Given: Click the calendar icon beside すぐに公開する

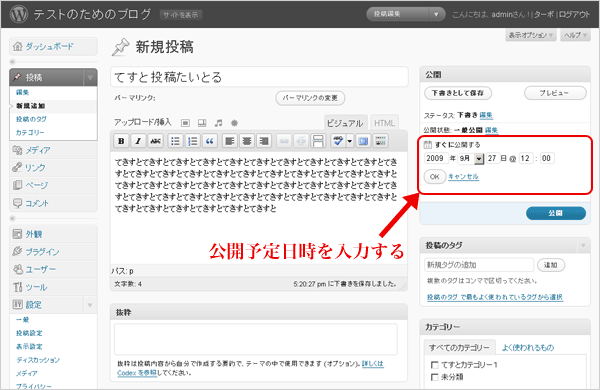Looking at the screenshot, I should (427, 145).
